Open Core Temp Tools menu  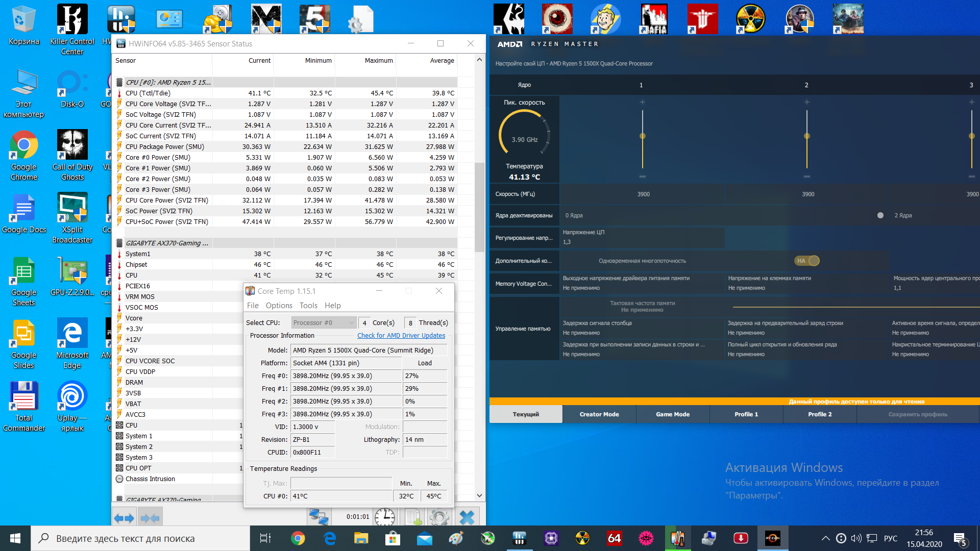point(308,306)
